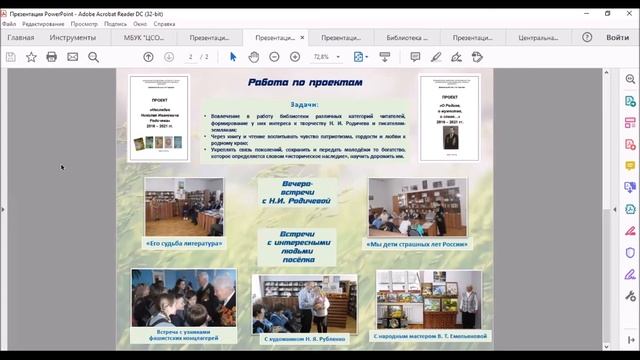Image resolution: width=640 pixels, height=360 pixels.
Task: Zoom in with the plus circle icon
Action: [x=295, y=57]
